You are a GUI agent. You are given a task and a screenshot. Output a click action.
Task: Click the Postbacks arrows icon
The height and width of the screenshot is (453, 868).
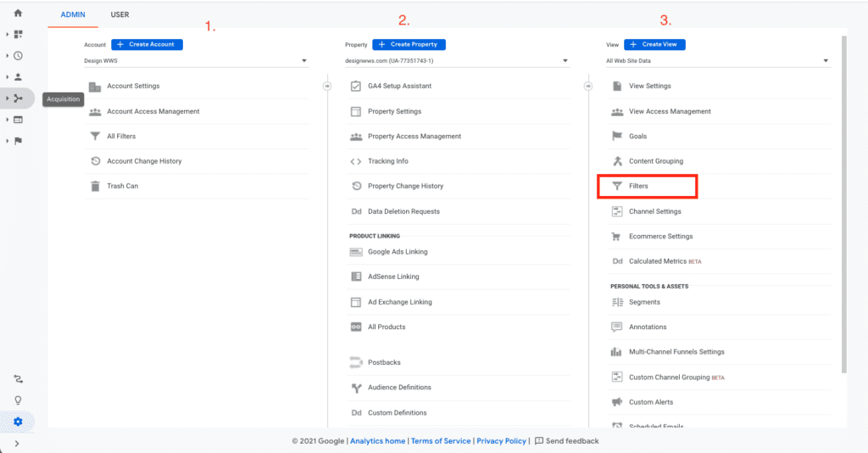click(356, 362)
